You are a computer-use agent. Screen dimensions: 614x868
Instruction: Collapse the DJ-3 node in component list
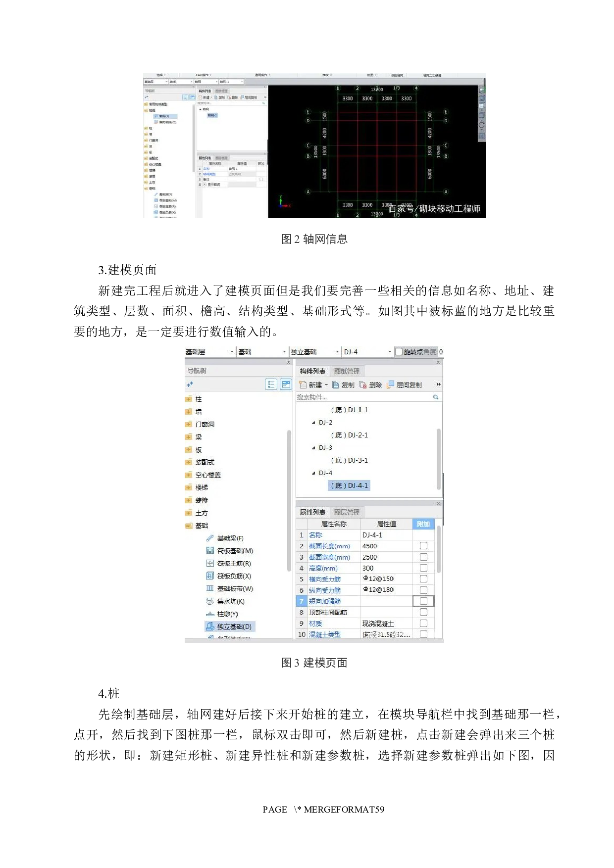(x=313, y=448)
